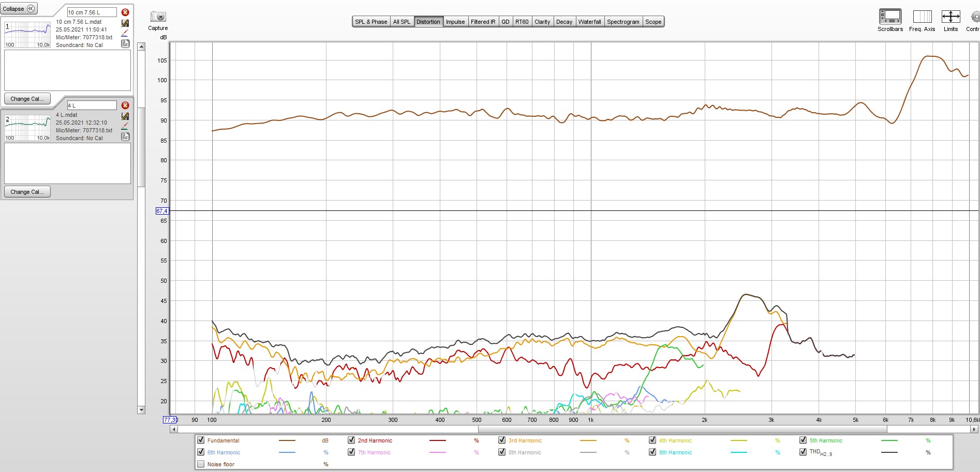Hide the 2nd Harmonic trace
The width and height of the screenshot is (980, 472).
click(x=351, y=440)
